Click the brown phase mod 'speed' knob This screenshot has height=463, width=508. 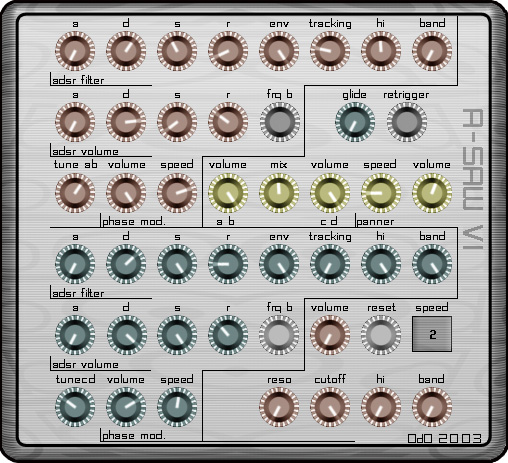point(177,193)
